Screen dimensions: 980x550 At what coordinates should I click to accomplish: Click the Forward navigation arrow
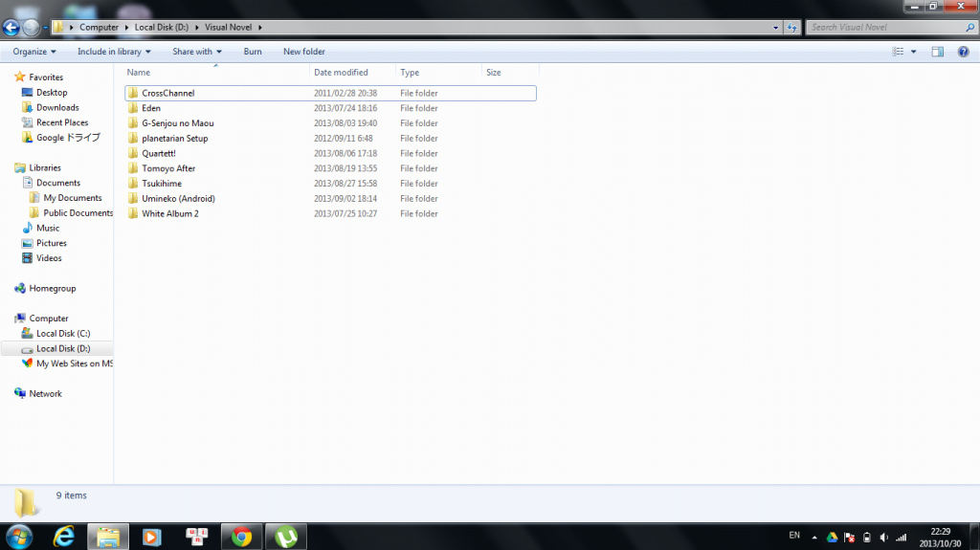point(30,28)
